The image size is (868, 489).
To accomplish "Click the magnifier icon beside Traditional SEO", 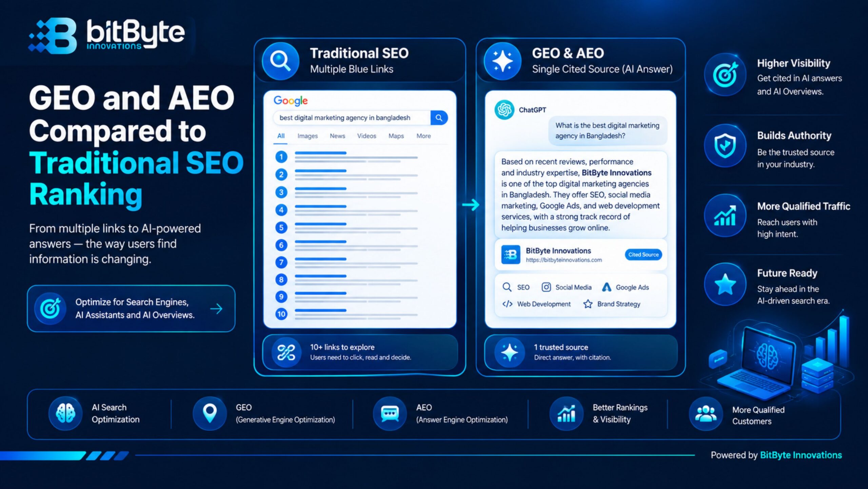I will coord(280,61).
